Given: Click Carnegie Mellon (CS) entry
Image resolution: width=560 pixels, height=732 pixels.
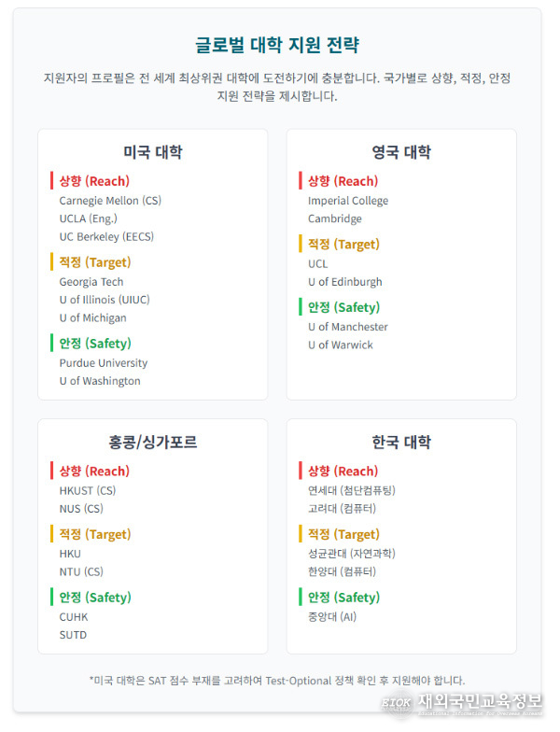Looking at the screenshot, I should coord(110,201).
